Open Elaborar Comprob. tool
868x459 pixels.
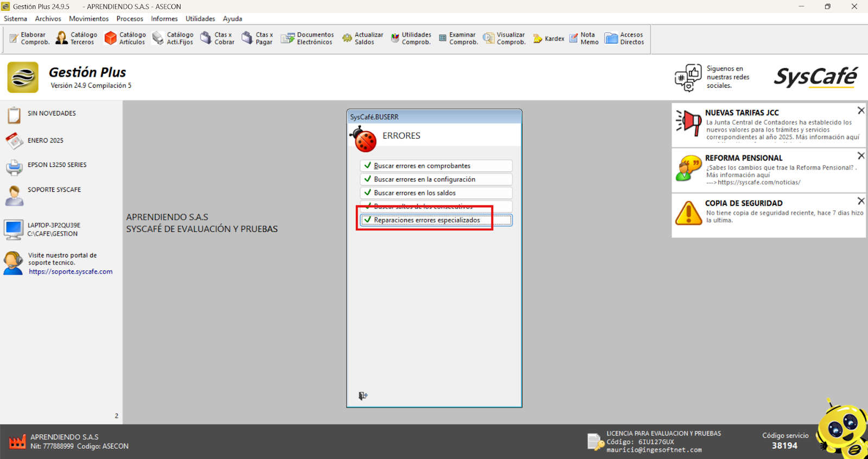[29, 38]
